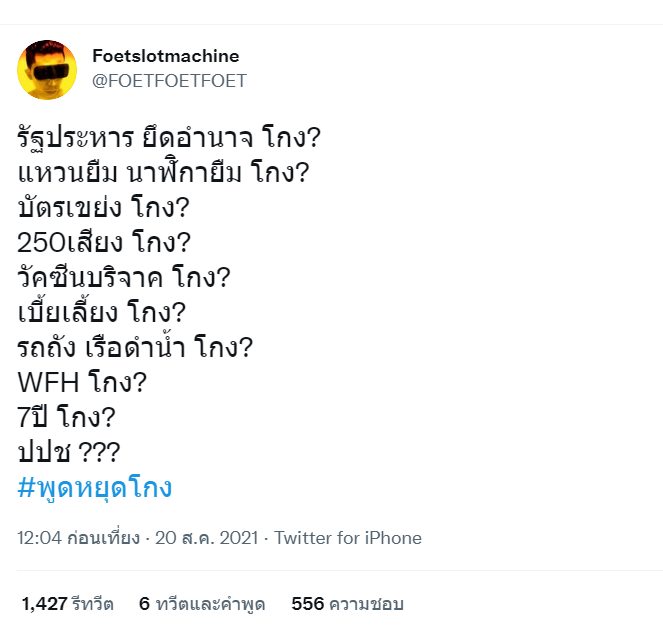View the 556 ความชอบ likes list
The image size is (663, 632).
pyautogui.click(x=347, y=604)
